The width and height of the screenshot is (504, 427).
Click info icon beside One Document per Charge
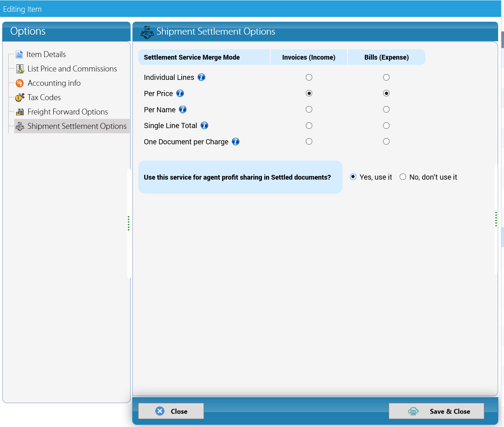pyautogui.click(x=236, y=142)
